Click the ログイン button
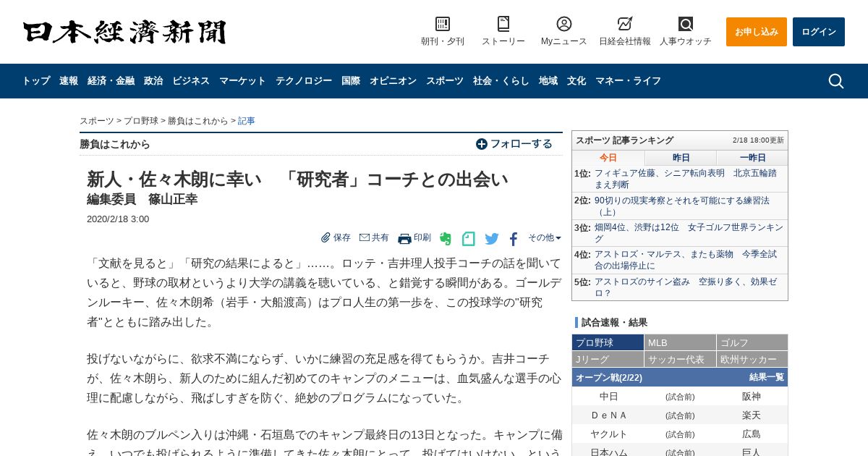 click(819, 32)
